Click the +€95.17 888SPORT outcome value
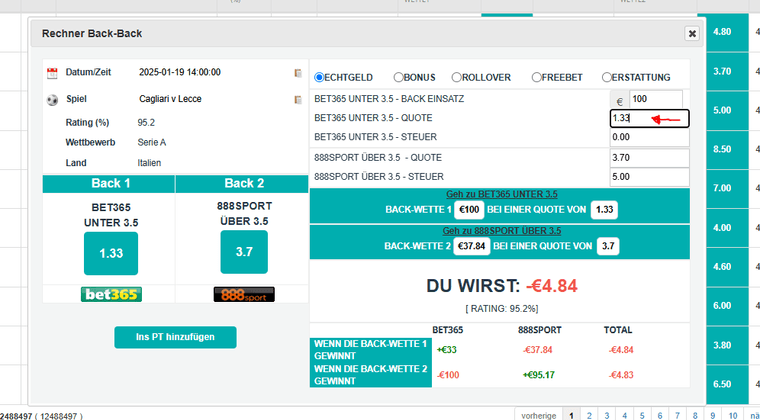Viewport: 760px width, 420px height. pyautogui.click(x=538, y=375)
